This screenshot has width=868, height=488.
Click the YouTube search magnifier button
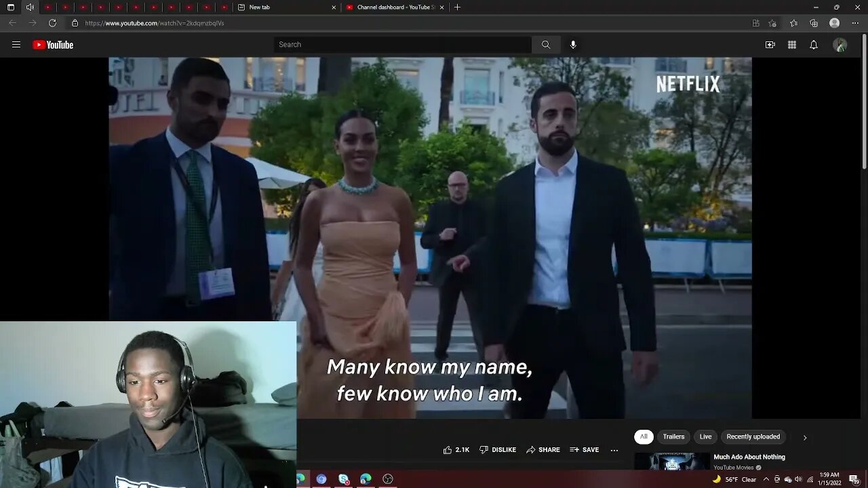point(546,45)
